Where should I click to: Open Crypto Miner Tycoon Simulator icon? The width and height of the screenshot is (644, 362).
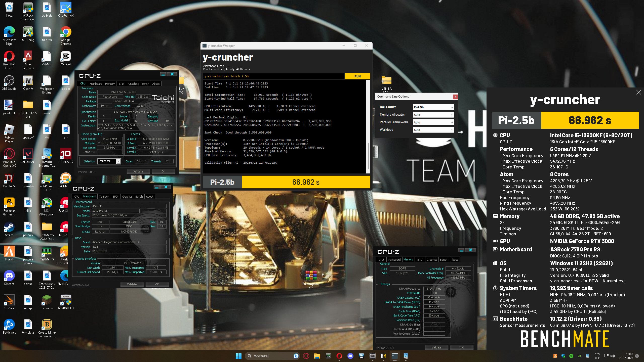(47, 329)
